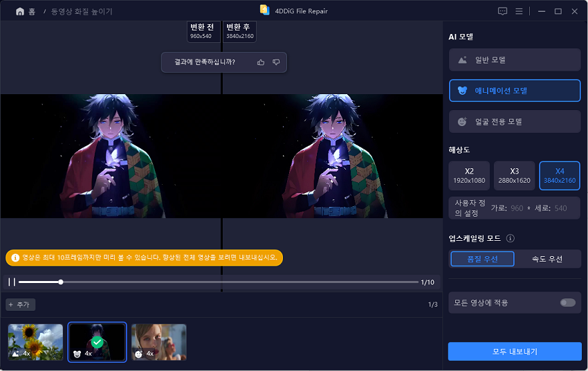Click the 세로 height input field
Image resolution: width=588 pixels, height=371 pixels.
coord(560,208)
